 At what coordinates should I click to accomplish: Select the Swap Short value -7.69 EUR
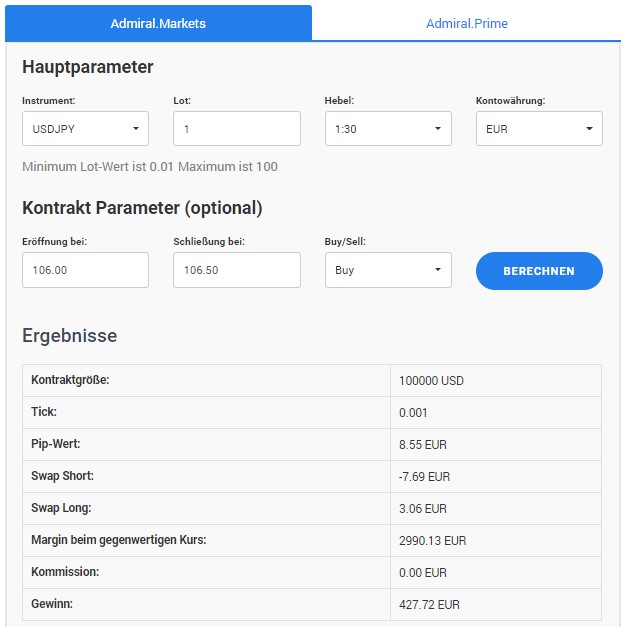(x=424, y=477)
